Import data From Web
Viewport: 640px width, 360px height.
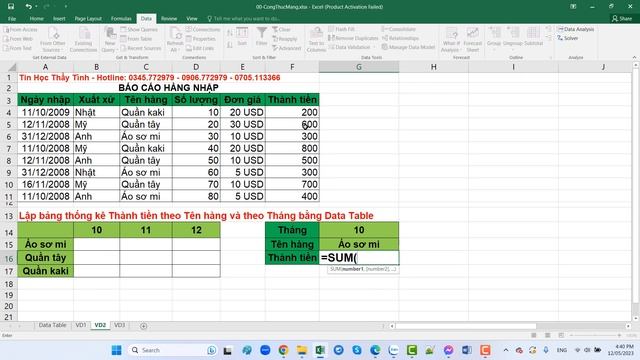click(18, 39)
